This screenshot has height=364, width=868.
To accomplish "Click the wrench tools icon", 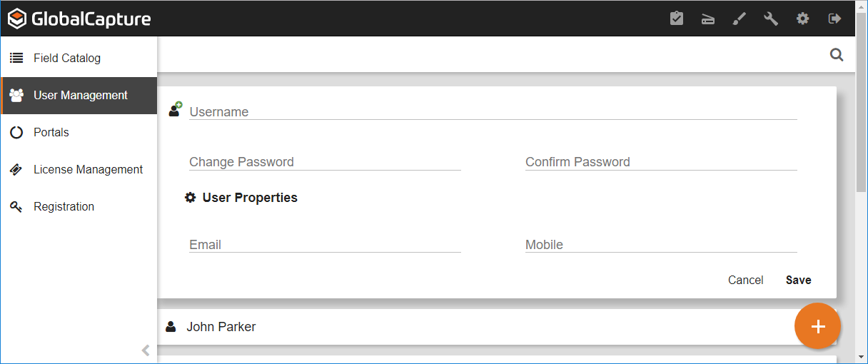I will pos(771,19).
